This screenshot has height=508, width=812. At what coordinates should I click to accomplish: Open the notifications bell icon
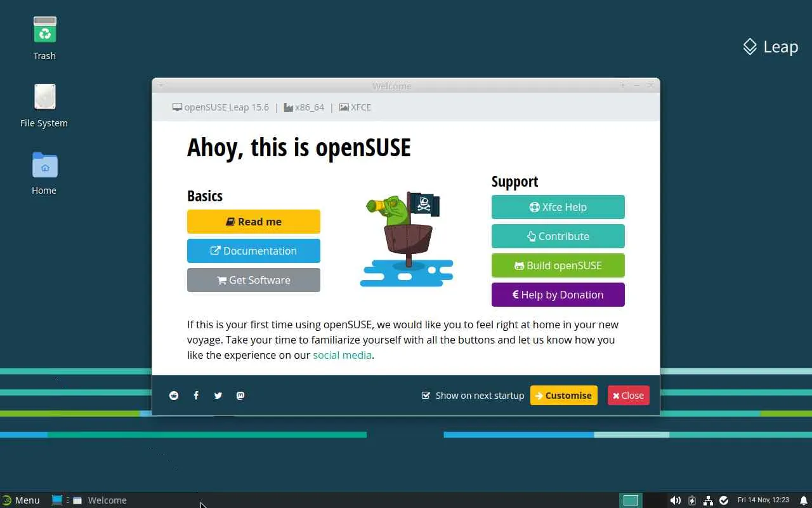pos(803,500)
